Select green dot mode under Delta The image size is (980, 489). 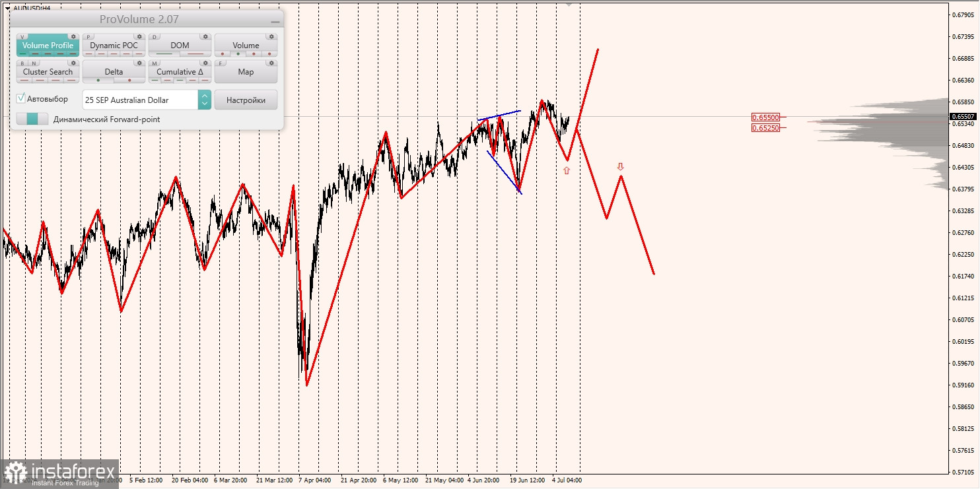[98, 80]
